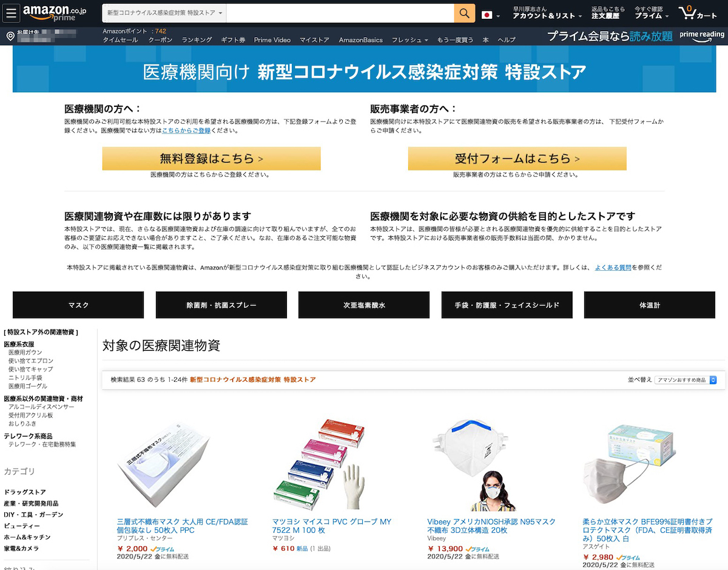Expand the フレッシュ nav dropdown
Screen dimensions: 728x570
click(409, 40)
